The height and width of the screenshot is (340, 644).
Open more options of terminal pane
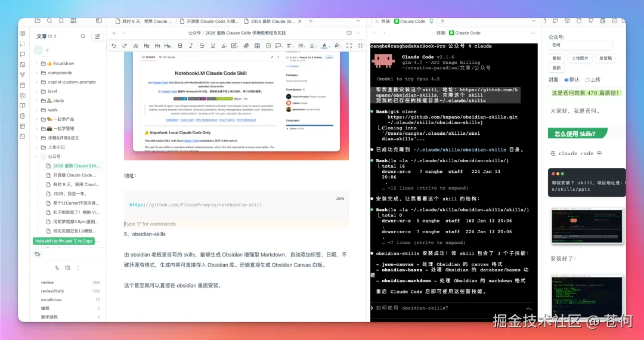click(x=533, y=33)
